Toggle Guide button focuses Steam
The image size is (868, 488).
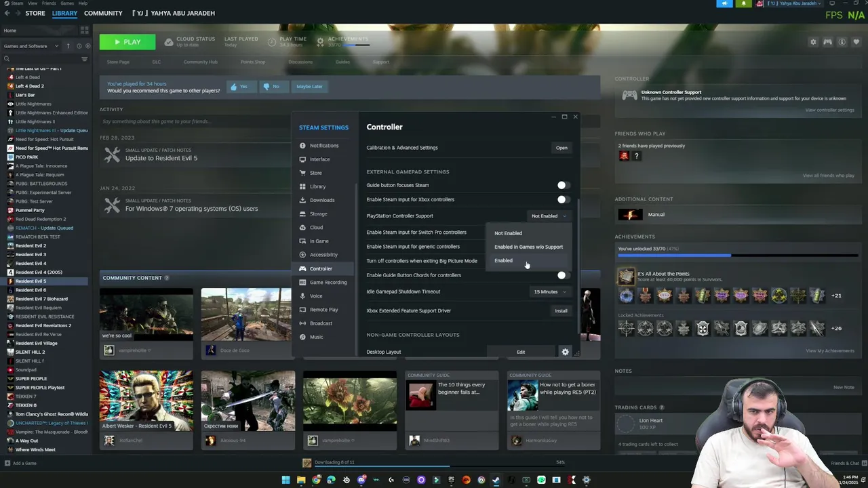(x=564, y=185)
